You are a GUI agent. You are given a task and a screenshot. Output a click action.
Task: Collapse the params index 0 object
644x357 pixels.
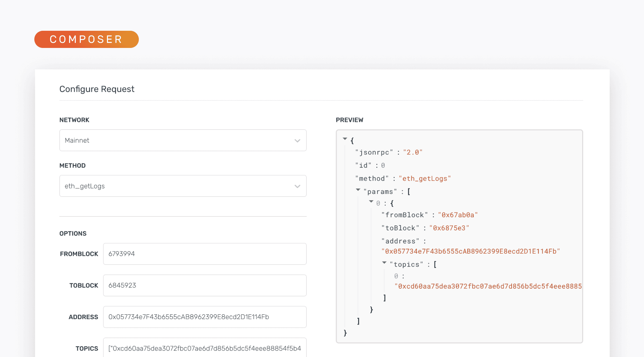coord(371,202)
